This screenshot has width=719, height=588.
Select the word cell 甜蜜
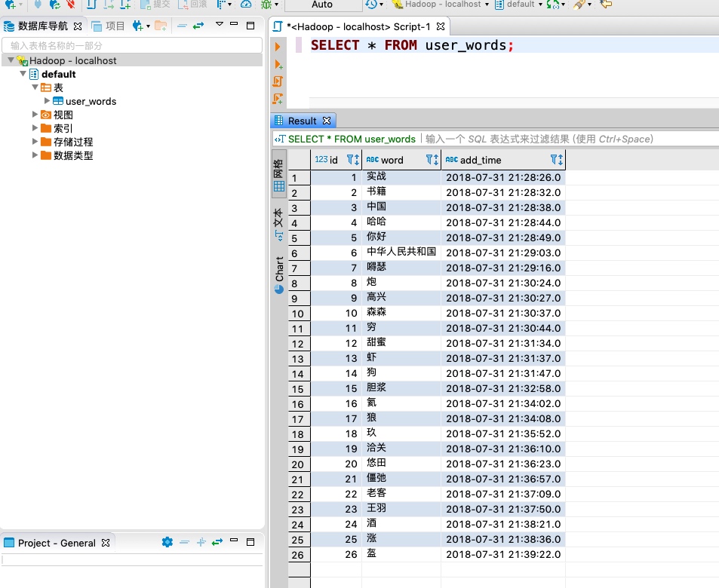[x=401, y=342]
